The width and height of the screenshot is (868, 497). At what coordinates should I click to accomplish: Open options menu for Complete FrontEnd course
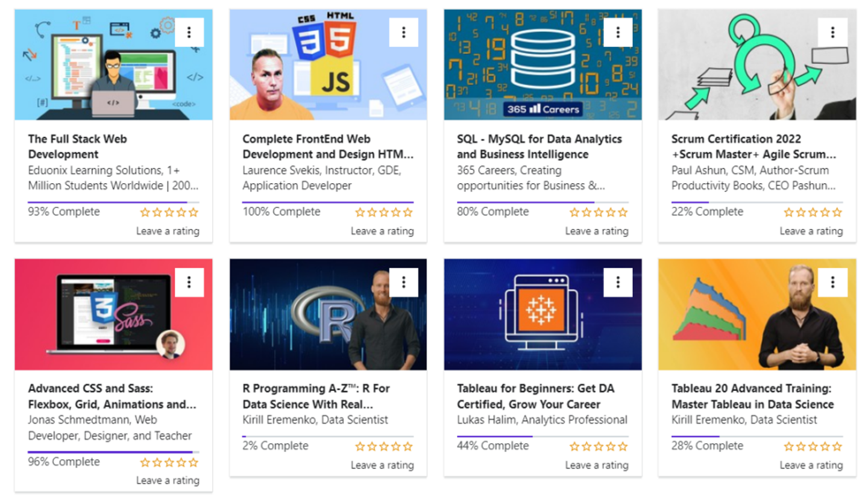tap(403, 31)
